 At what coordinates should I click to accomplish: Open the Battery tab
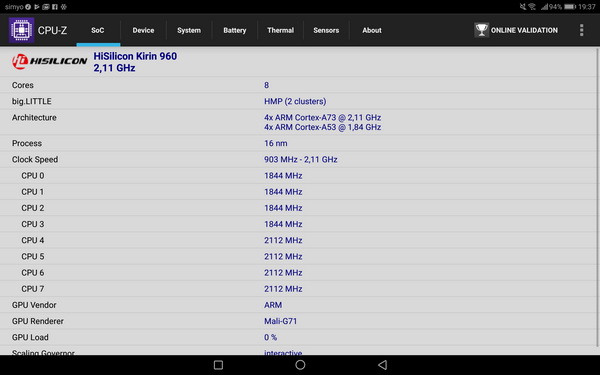(x=235, y=30)
